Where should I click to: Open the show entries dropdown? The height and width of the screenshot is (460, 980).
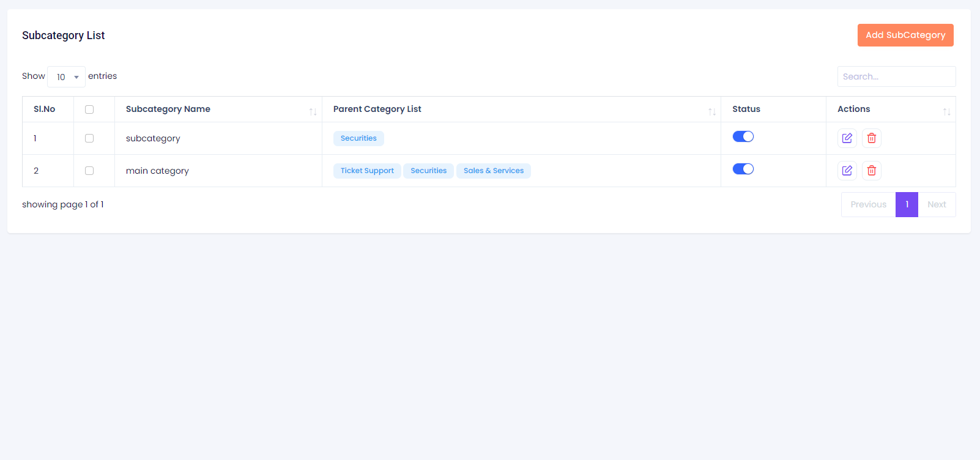tap(66, 77)
